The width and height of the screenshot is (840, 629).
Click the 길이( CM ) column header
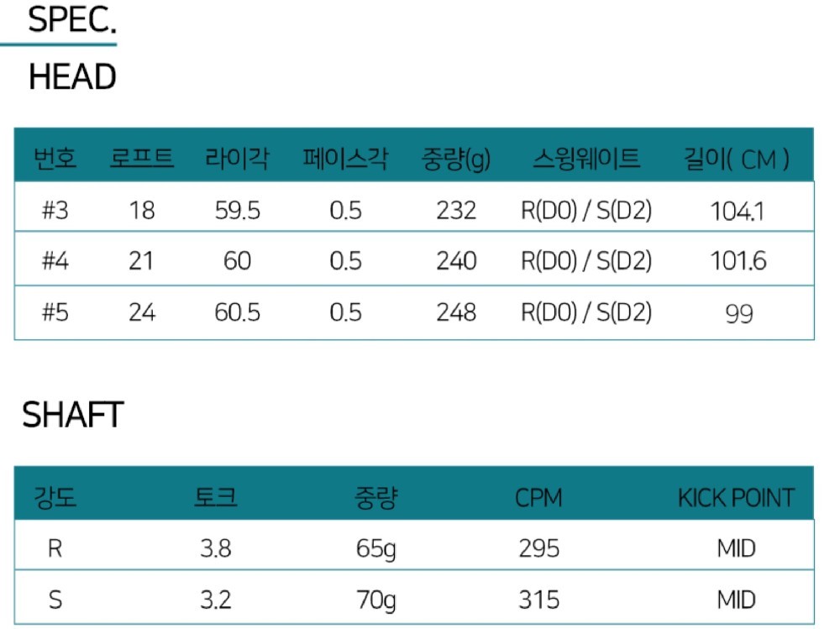click(737, 159)
